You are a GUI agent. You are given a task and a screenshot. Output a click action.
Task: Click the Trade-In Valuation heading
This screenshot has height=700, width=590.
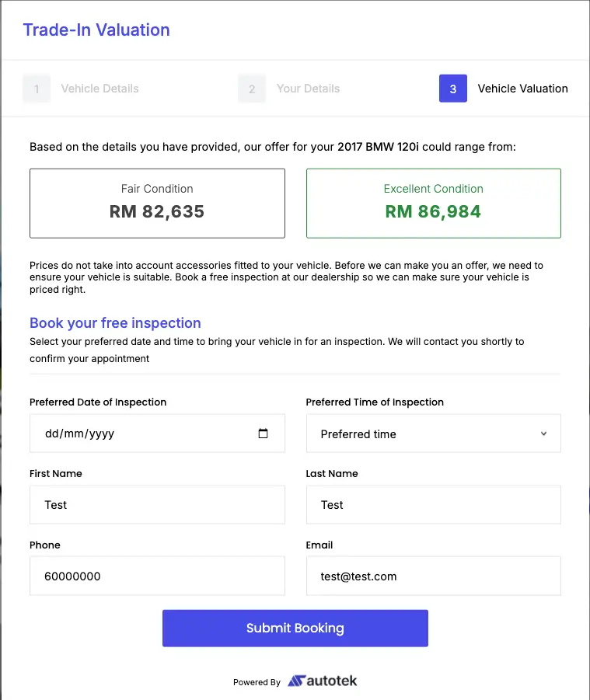[x=96, y=30]
